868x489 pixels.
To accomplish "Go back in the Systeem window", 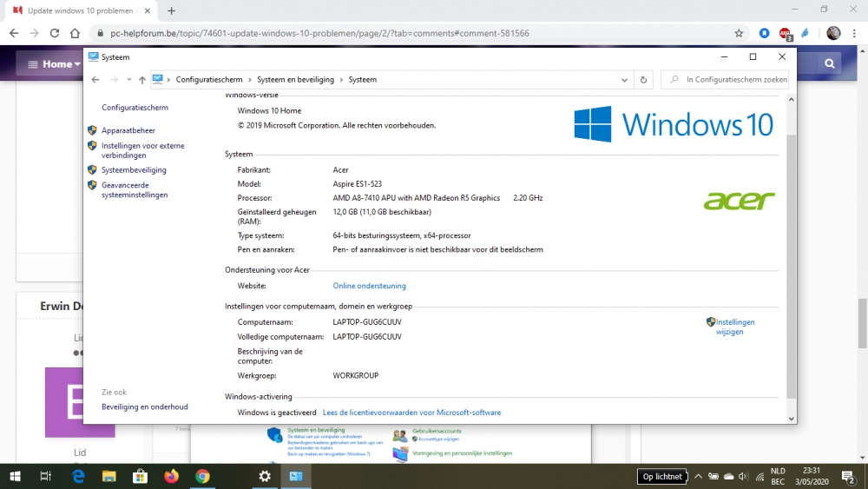I will [95, 80].
